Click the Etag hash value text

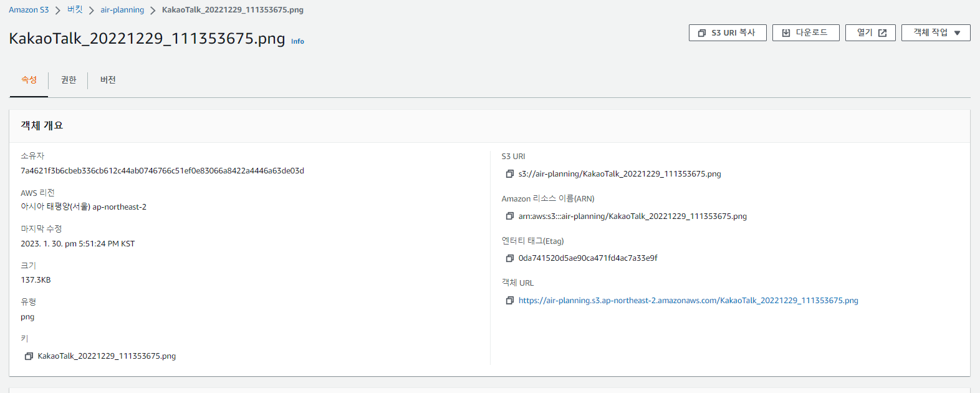click(588, 258)
